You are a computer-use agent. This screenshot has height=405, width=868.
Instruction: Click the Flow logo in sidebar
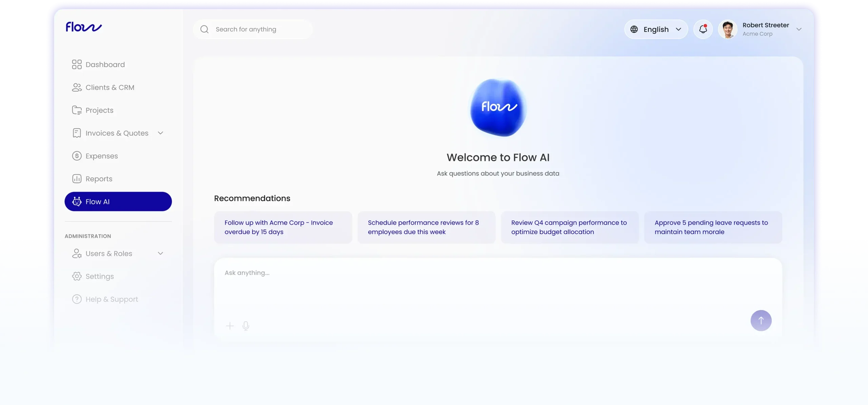pos(84,27)
